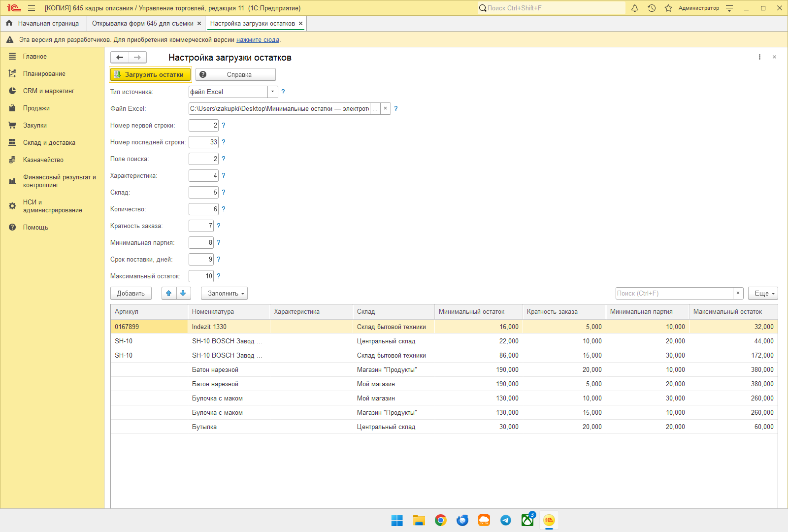Viewport: 788px width, 532px height.
Task: Click the Загрузить остатки button
Action: (150, 74)
